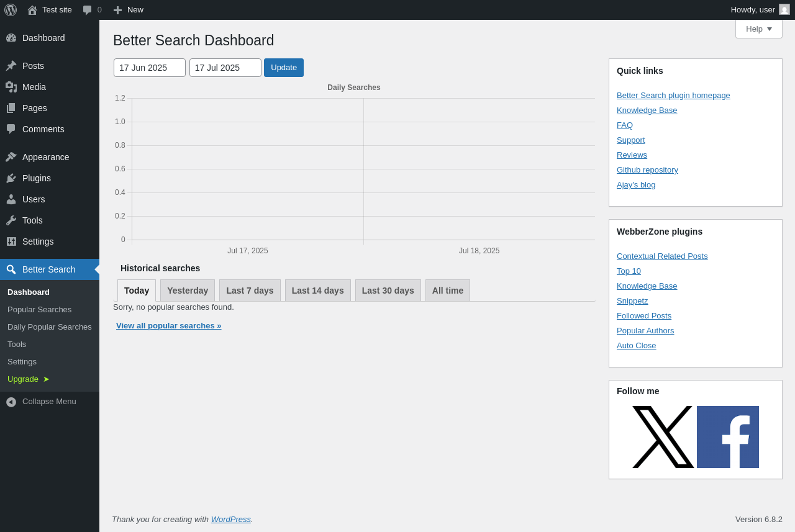The image size is (795, 532).
Task: Click the Better Search magnifier icon
Action: [11, 269]
